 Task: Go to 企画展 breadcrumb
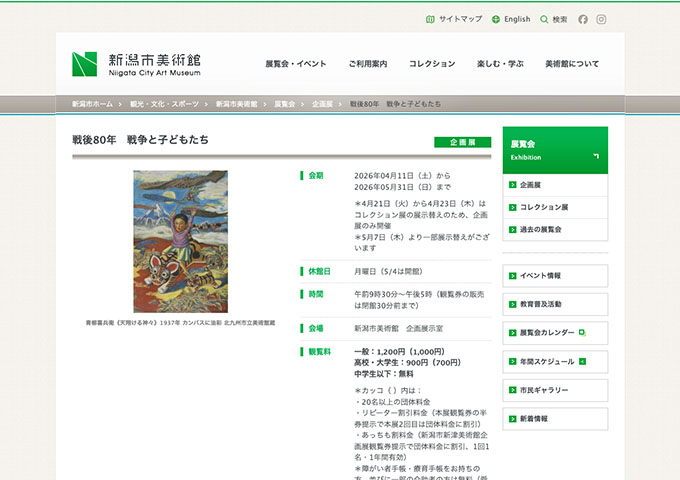(x=322, y=104)
